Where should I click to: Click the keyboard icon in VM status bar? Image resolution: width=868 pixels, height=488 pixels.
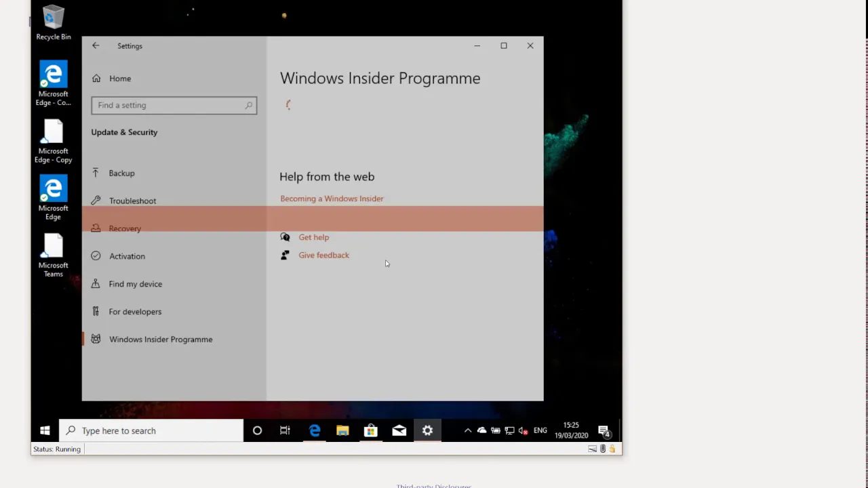point(592,449)
